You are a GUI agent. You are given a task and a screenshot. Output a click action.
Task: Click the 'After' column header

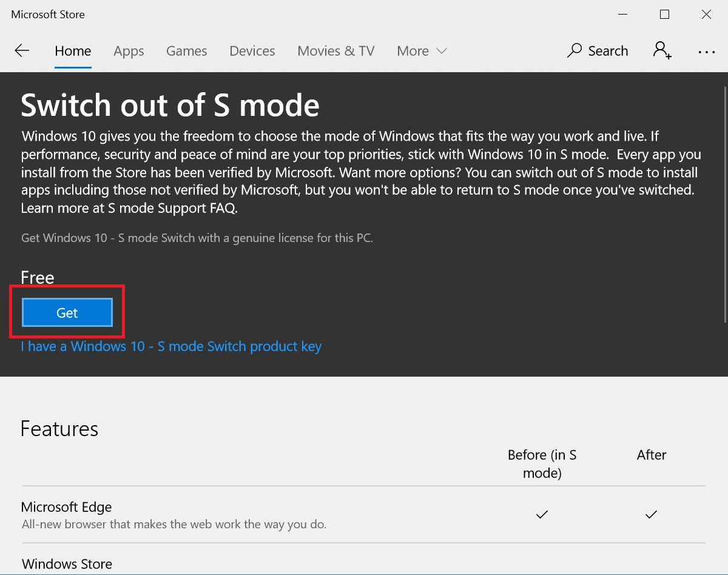(652, 455)
